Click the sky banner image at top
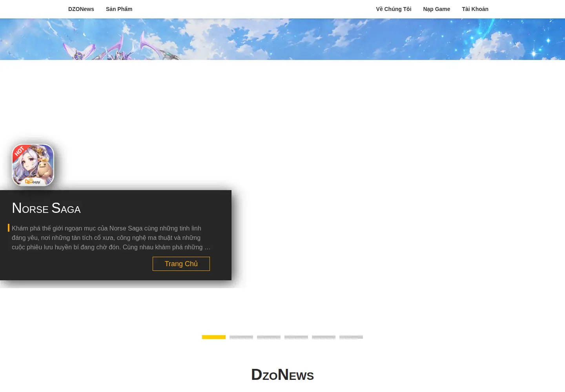 pos(282,39)
